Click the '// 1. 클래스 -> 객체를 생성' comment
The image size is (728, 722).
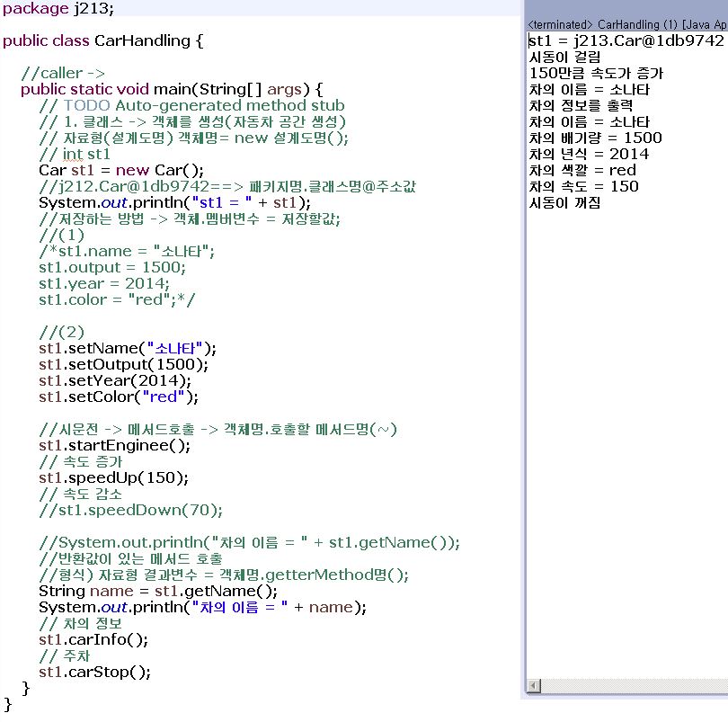pos(192,121)
